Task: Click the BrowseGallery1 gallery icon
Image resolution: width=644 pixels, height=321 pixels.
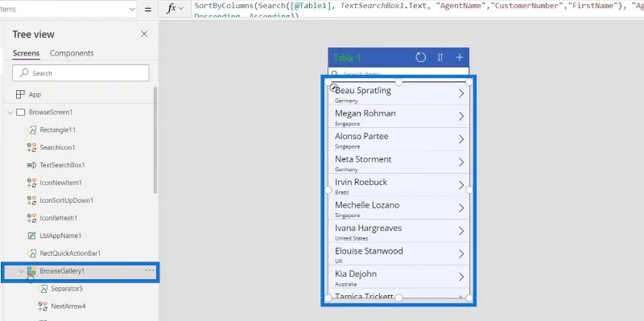Action: pyautogui.click(x=31, y=271)
